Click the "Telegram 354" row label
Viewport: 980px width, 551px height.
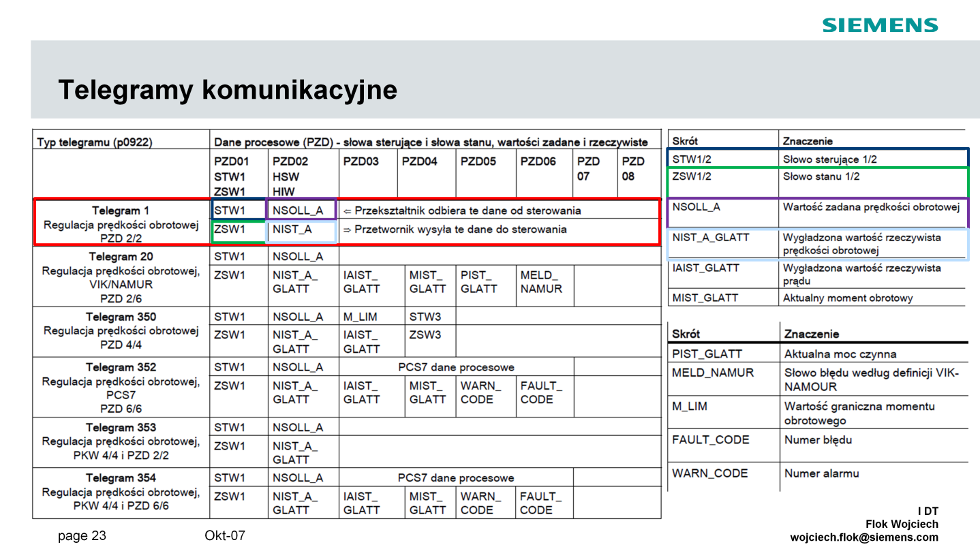[121, 477]
